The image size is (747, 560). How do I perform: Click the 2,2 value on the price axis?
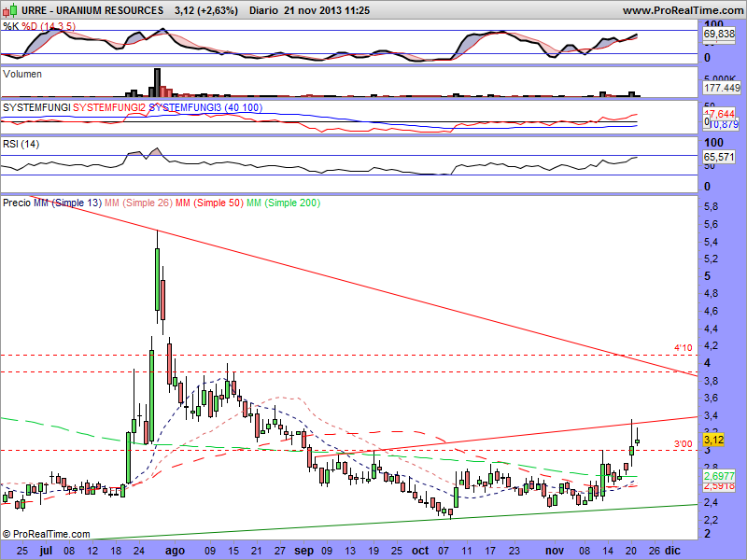coord(712,520)
